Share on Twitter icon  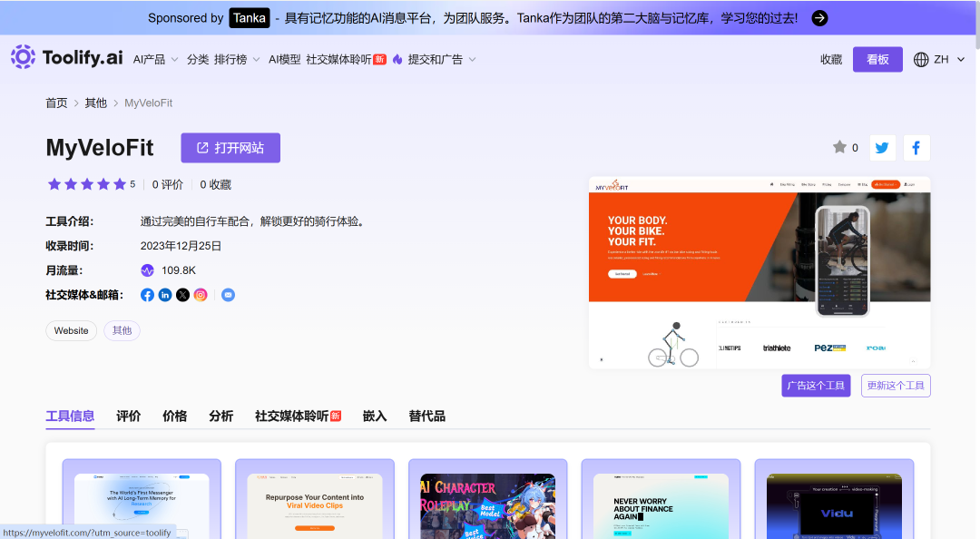(882, 148)
